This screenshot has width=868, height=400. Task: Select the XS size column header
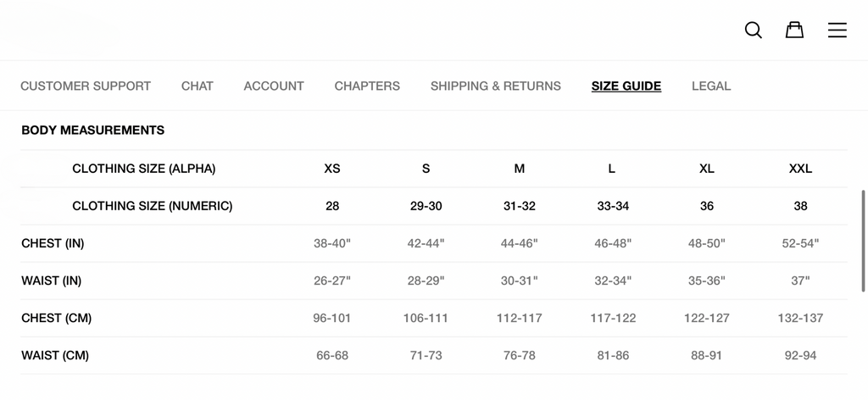(x=332, y=169)
